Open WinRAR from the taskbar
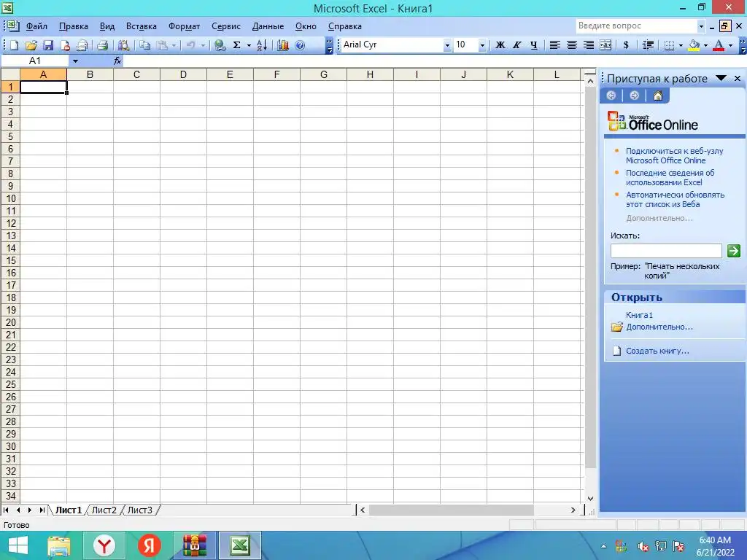 [194, 545]
